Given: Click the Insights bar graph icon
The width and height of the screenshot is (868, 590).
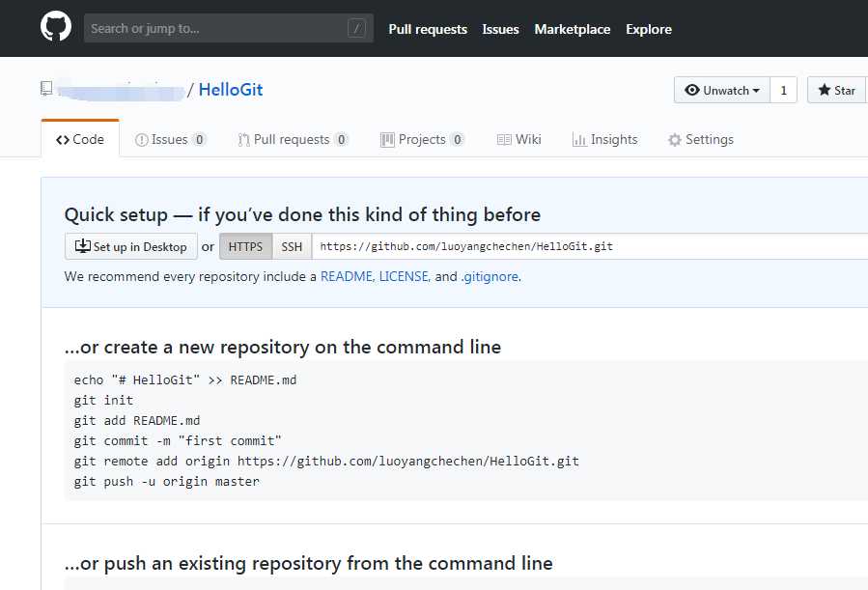Looking at the screenshot, I should [x=579, y=140].
